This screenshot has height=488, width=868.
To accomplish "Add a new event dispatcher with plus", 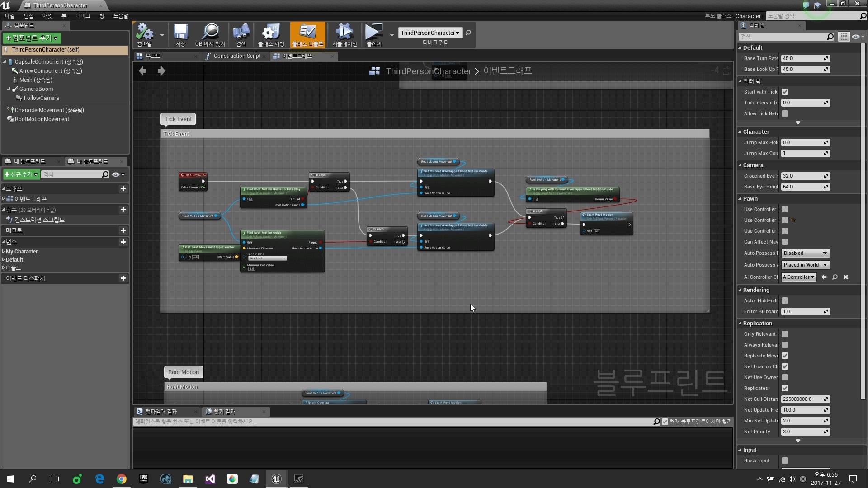I will 123,278.
